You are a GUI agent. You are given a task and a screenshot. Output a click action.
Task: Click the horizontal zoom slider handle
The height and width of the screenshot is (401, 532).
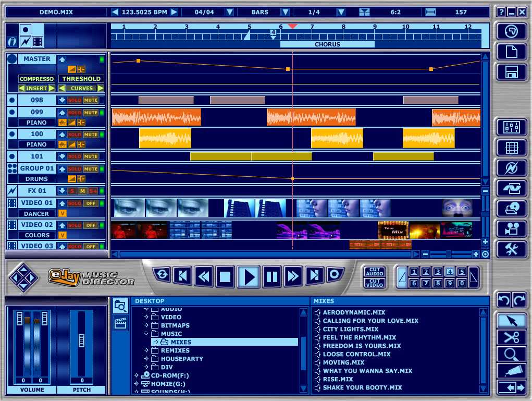pos(449,254)
